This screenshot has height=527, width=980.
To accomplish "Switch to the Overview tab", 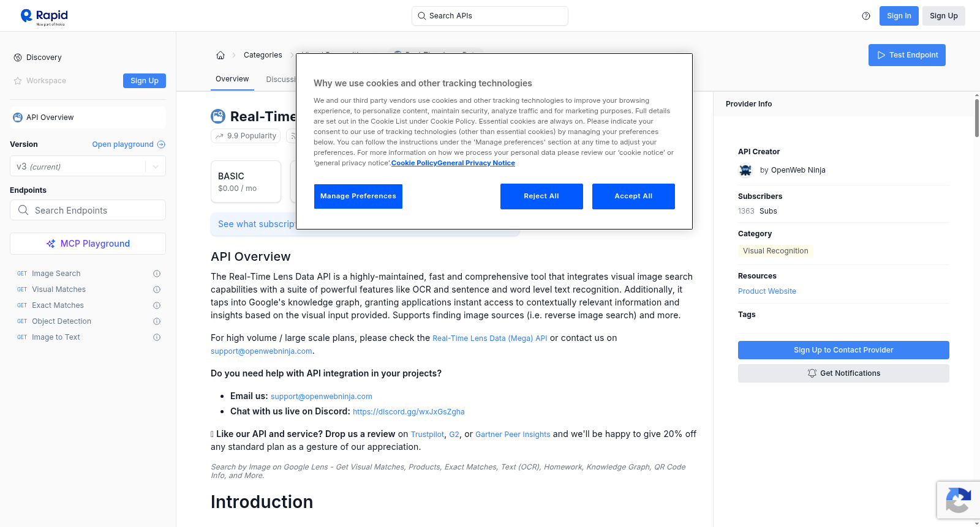I will [x=232, y=79].
